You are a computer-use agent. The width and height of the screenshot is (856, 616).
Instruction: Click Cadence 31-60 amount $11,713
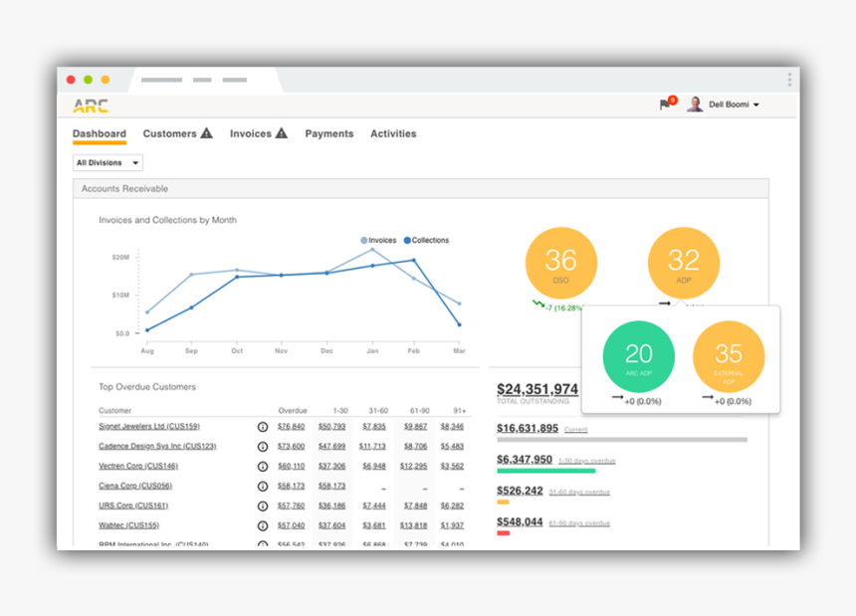click(372, 446)
